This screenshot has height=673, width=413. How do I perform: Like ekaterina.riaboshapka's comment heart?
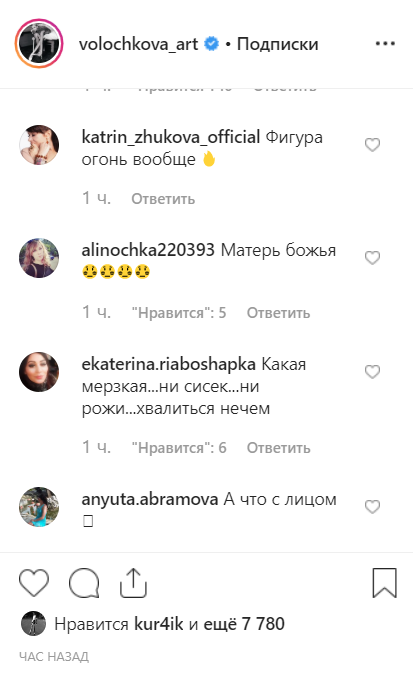pos(372,372)
